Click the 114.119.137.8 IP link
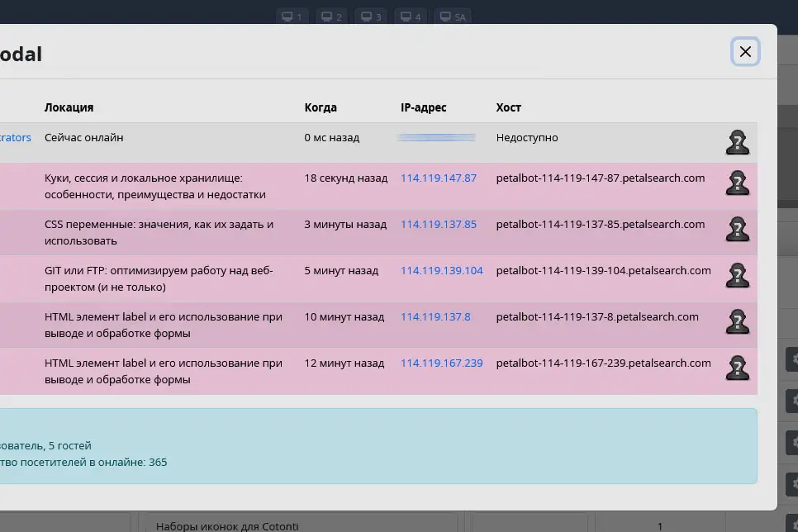798x532 pixels. pos(435,316)
